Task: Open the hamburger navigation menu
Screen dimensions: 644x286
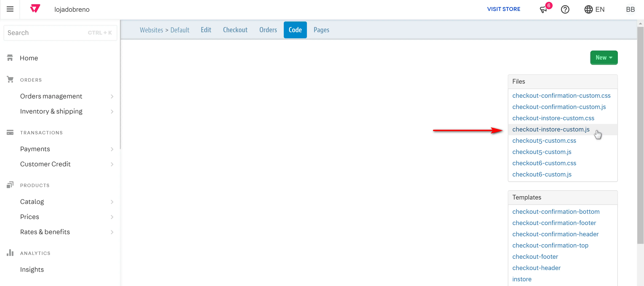Action: [10, 9]
